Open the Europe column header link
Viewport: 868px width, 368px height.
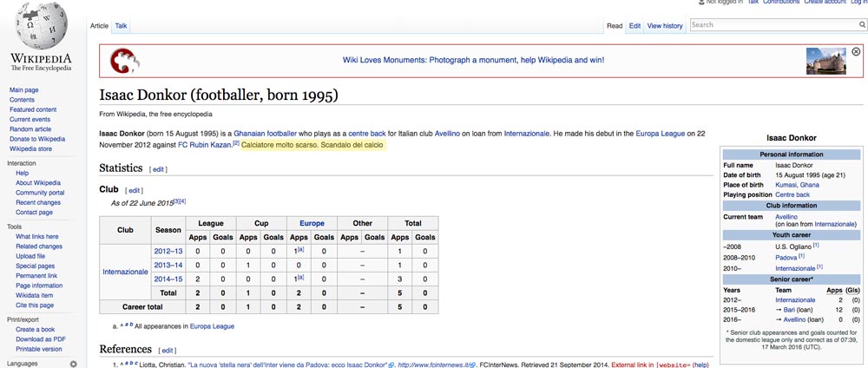(x=312, y=224)
